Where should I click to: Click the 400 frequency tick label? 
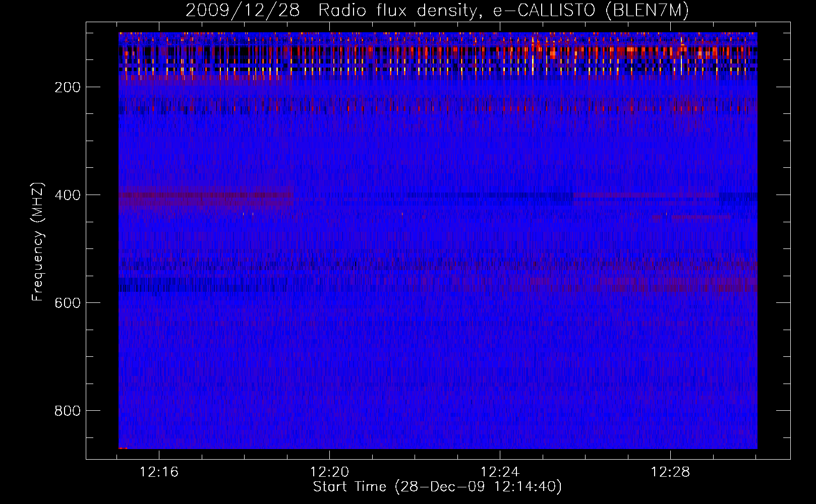pos(67,195)
